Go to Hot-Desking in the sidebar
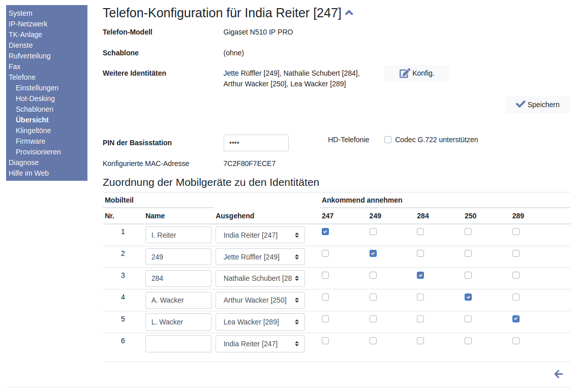 [35, 99]
